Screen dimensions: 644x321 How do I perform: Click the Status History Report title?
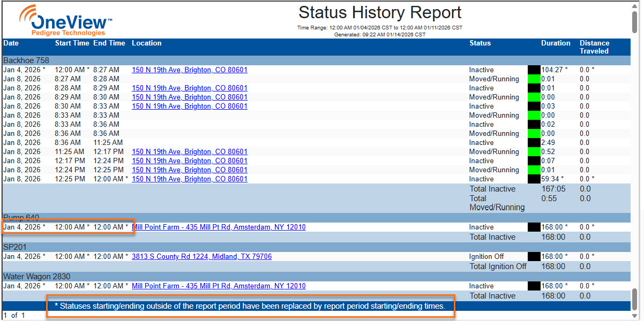(x=380, y=12)
